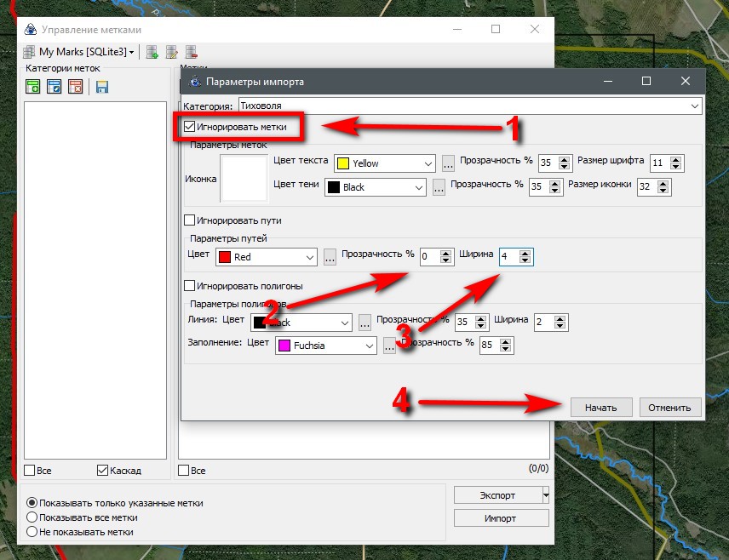Check the Все box under the marks list
Viewport: 729px width, 560px height.
184,471
